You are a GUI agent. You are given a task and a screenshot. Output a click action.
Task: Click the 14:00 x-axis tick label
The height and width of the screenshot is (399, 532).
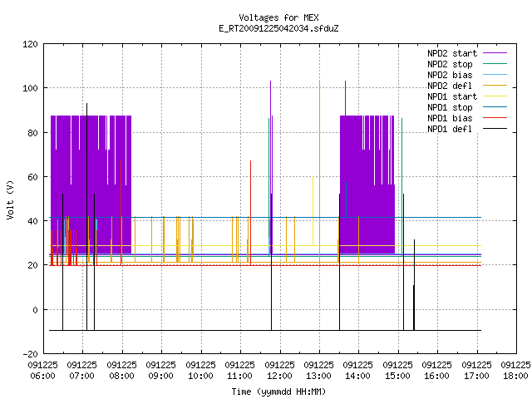(x=358, y=376)
